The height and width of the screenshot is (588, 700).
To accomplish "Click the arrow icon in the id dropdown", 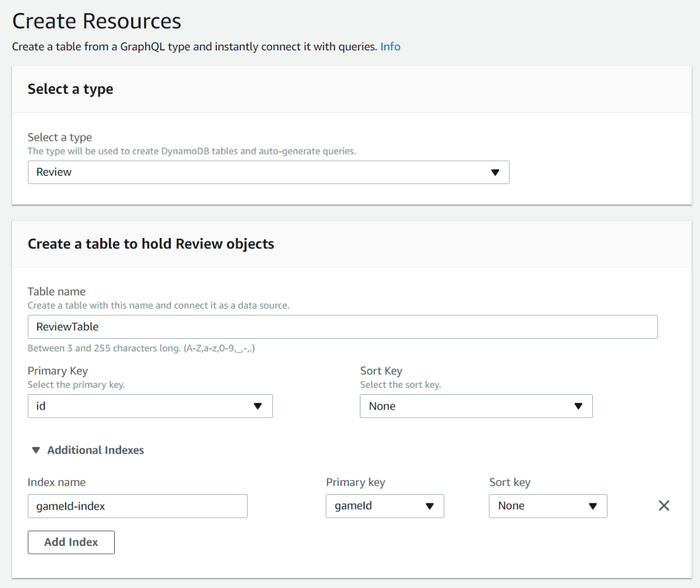I will 258,406.
